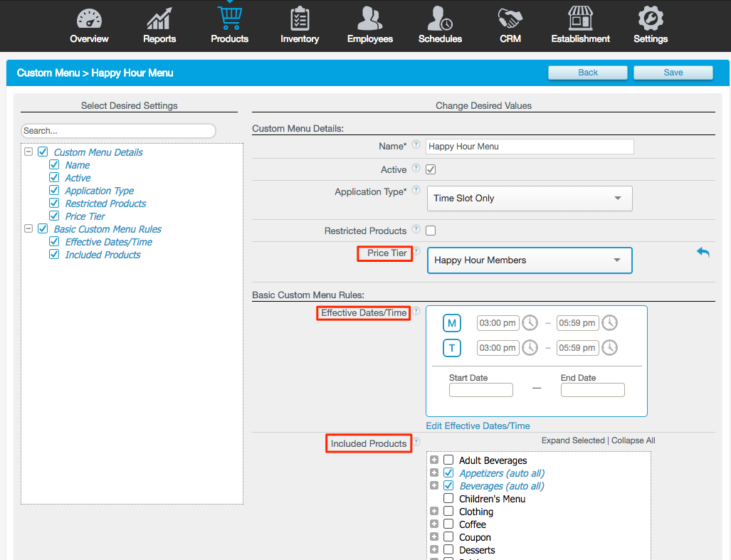731x560 pixels.
Task: Open the Employees section icon
Action: (369, 19)
